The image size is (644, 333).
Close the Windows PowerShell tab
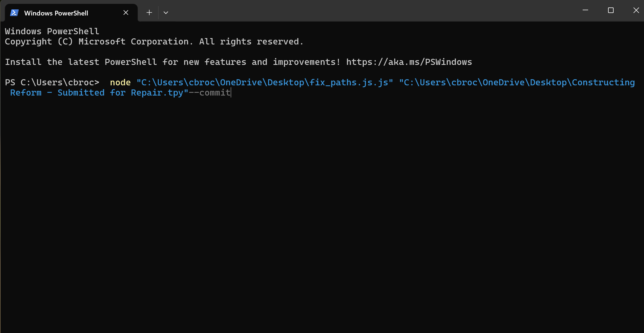(126, 12)
